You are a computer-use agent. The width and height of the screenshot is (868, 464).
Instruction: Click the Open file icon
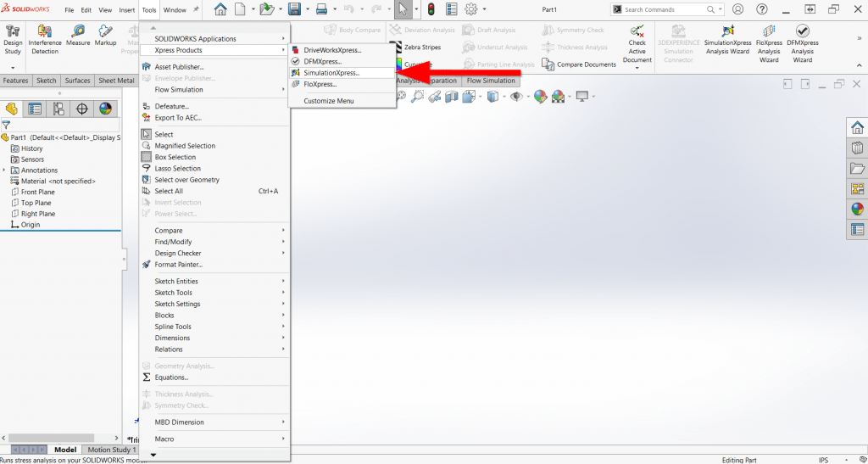[267, 9]
